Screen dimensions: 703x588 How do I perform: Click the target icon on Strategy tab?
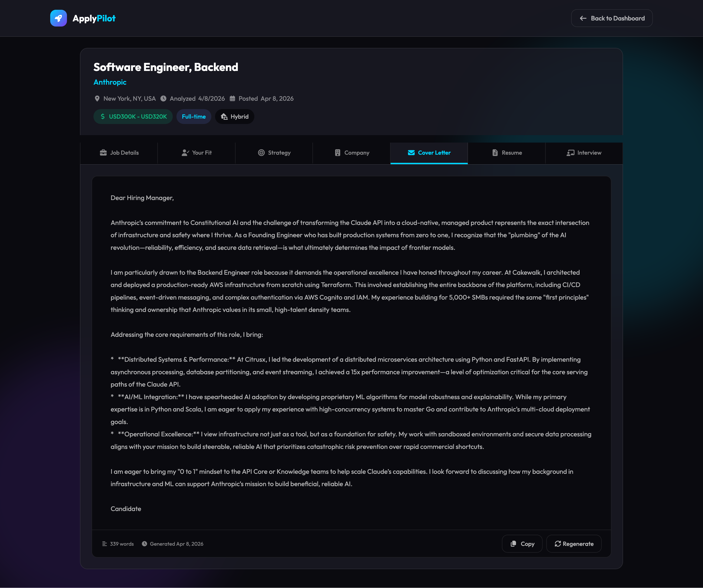[262, 153]
